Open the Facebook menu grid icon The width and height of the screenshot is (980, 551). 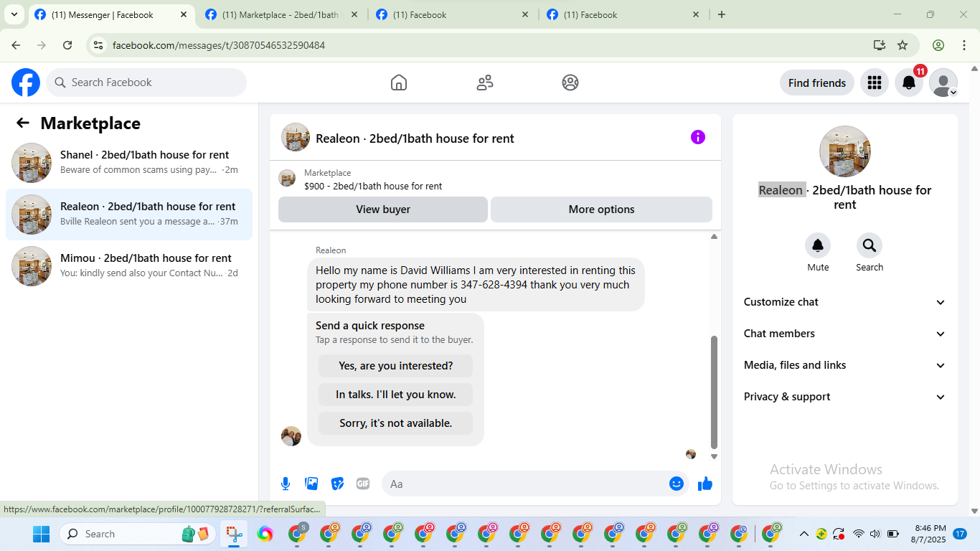[x=875, y=83]
